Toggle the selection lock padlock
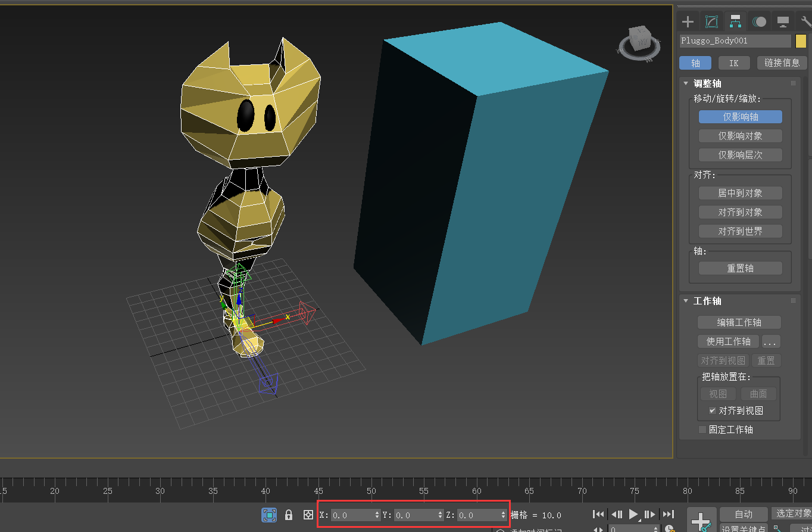 point(289,515)
